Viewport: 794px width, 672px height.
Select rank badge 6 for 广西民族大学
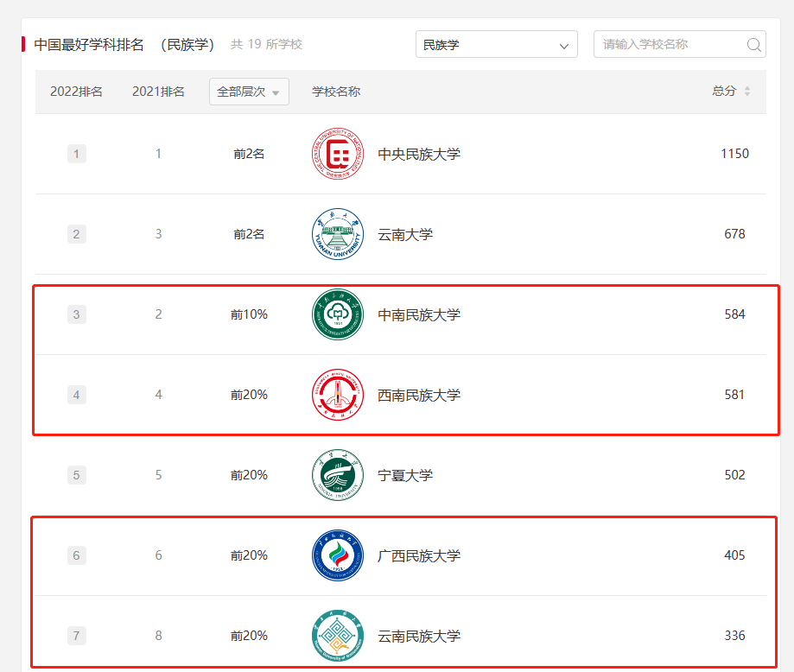click(77, 555)
